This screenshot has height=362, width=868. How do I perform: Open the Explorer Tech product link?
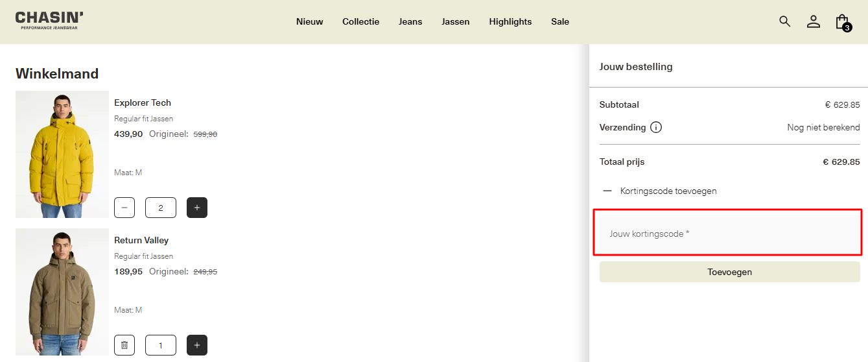tap(143, 103)
